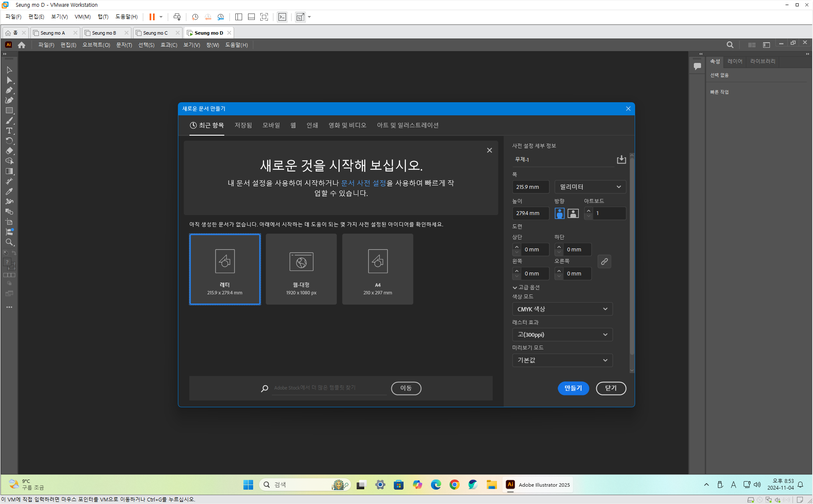Screen dimensions: 813x504
Task: Open Chrome from the Windows taskbar
Action: [454, 485]
